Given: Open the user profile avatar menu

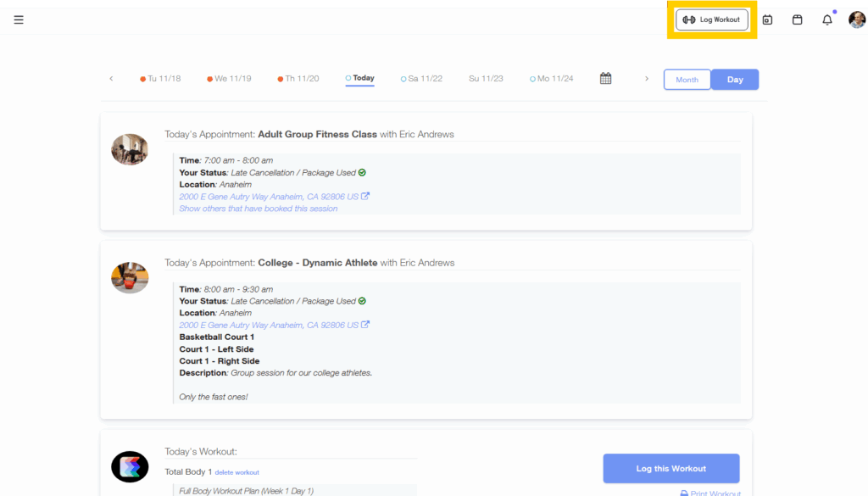Looking at the screenshot, I should (856, 20).
